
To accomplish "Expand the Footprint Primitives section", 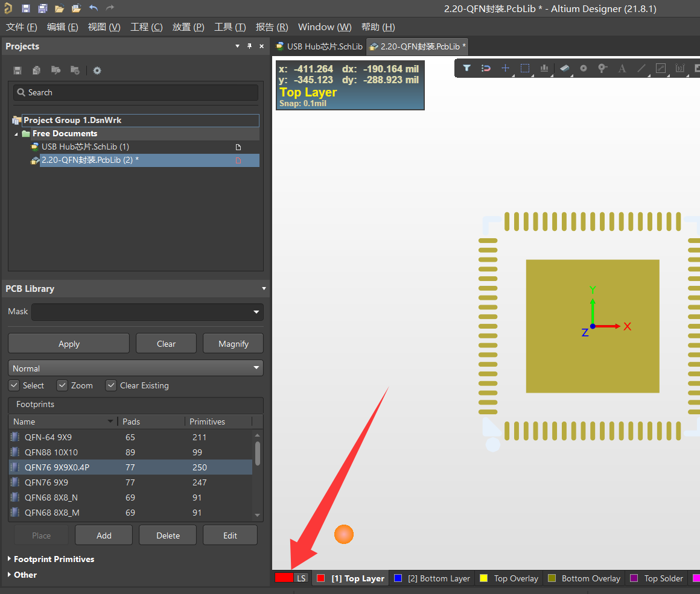I will 10,559.
